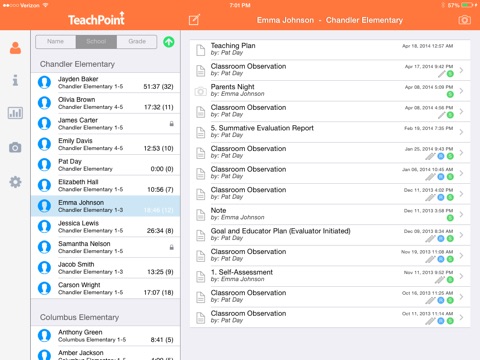Tap pencil icon on Self-Assessment row
The image size is (480, 360).
[x=440, y=280]
